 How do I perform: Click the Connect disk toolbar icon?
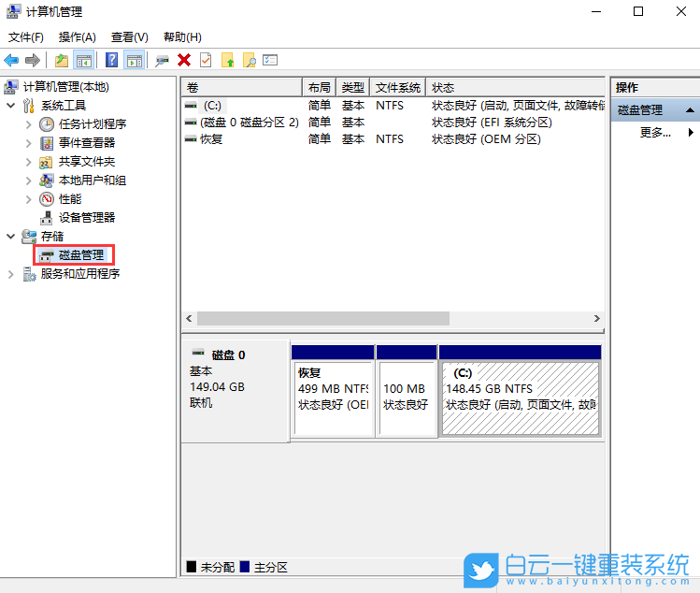(162, 60)
